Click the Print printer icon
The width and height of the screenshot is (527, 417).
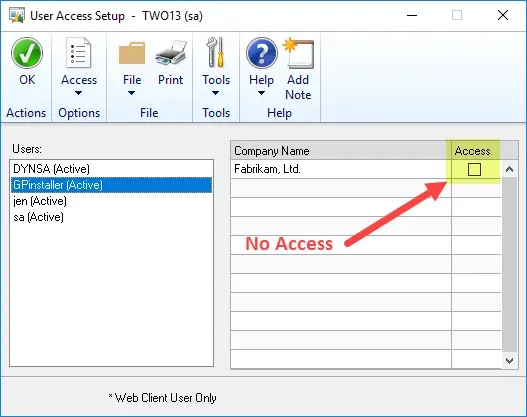click(x=171, y=53)
